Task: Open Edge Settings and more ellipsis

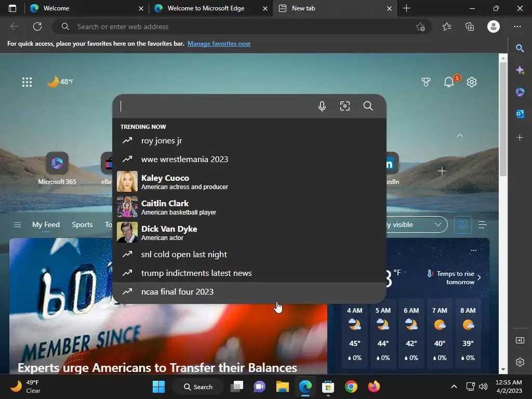Action: click(517, 26)
